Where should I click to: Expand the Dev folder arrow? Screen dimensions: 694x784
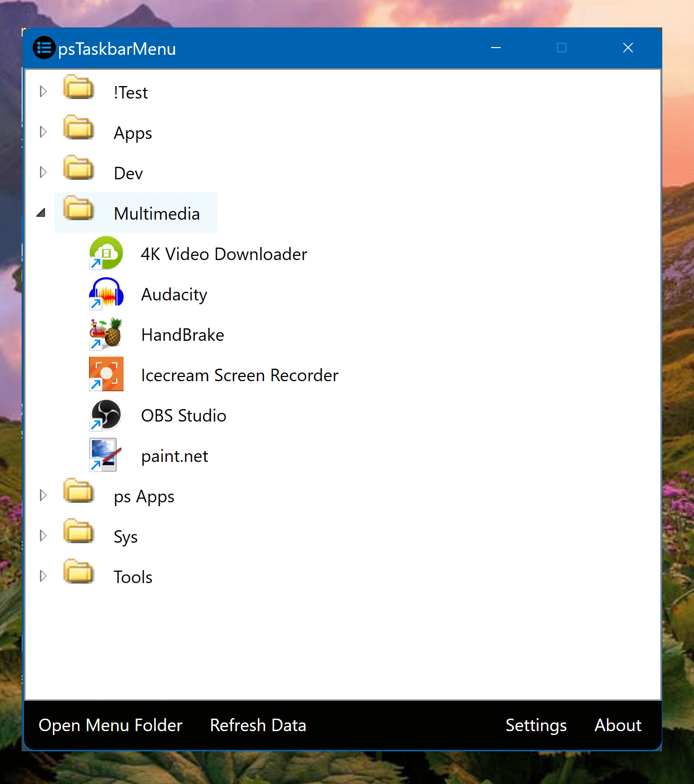[43, 172]
